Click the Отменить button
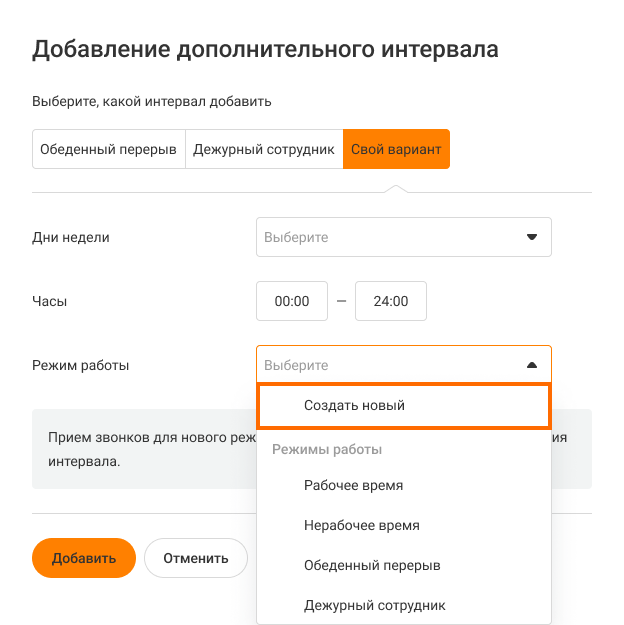 pos(196,558)
